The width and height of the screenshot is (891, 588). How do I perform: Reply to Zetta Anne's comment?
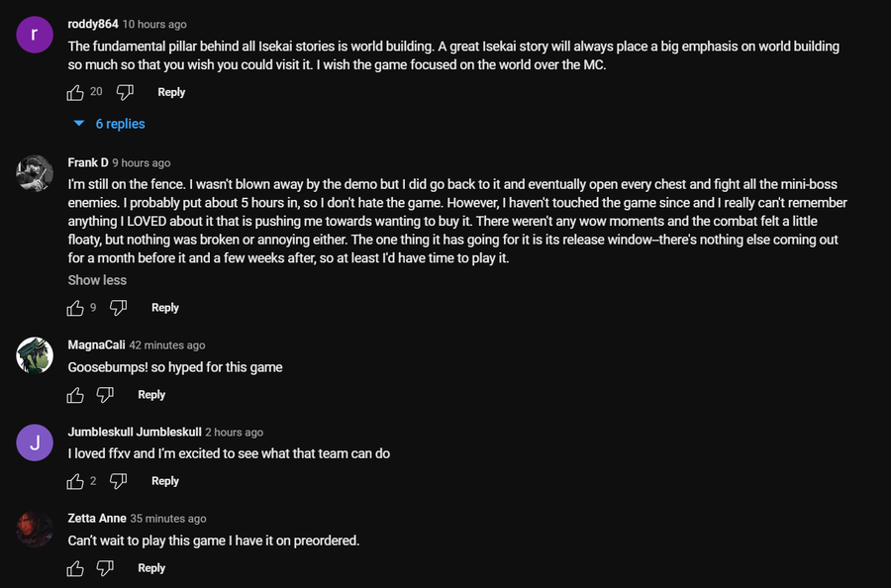coord(151,568)
